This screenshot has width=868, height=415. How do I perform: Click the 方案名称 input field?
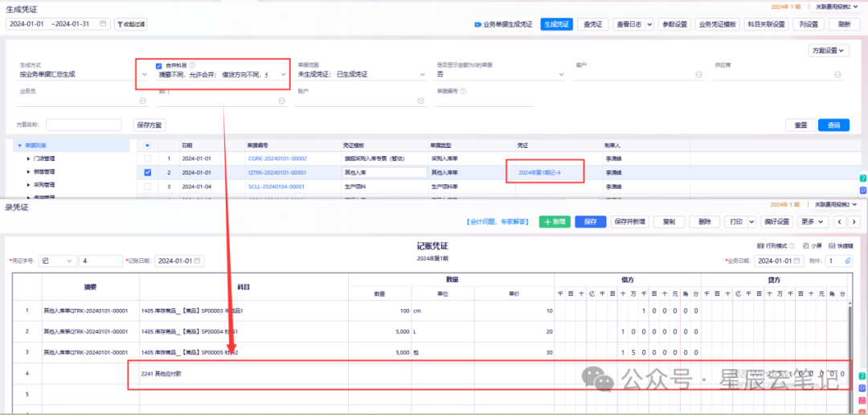(x=84, y=125)
